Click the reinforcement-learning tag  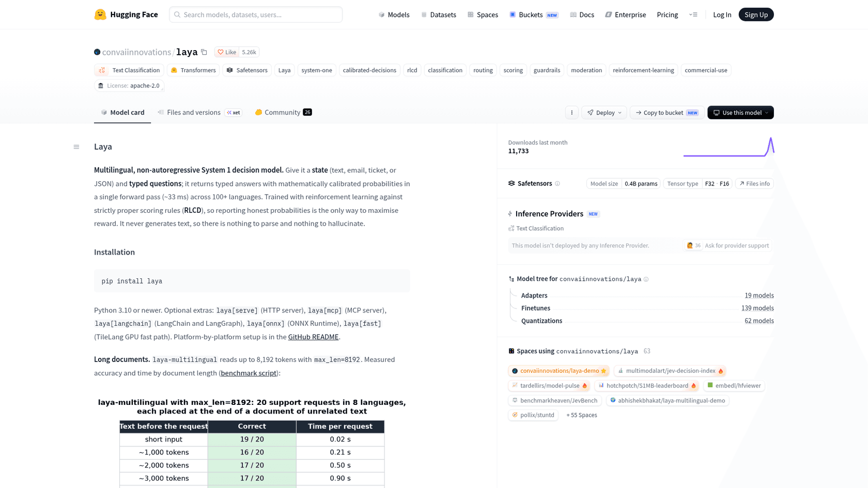643,70
